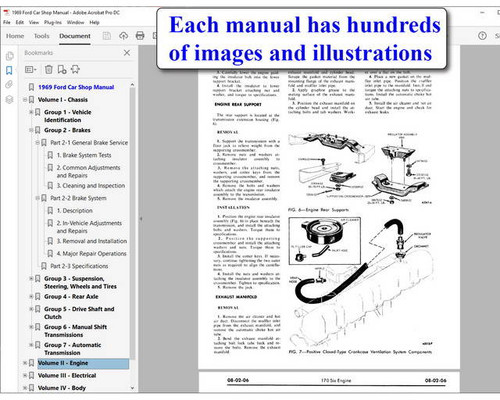Open Part 2-3 Specifications bookmark
This screenshot has width=500, height=400.
tap(79, 266)
